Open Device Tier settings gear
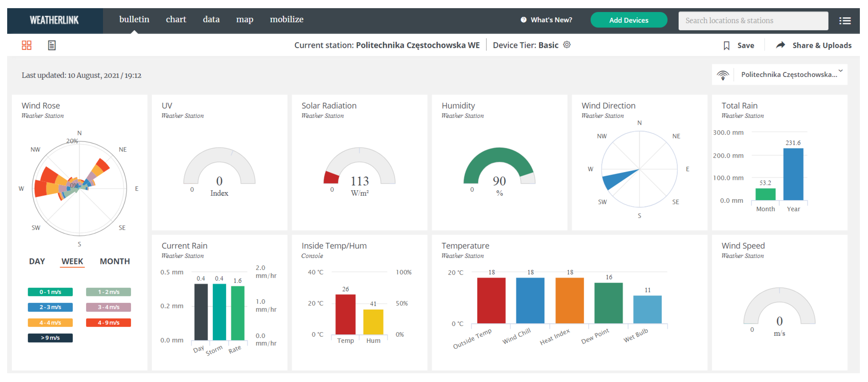868x382 pixels. click(567, 45)
